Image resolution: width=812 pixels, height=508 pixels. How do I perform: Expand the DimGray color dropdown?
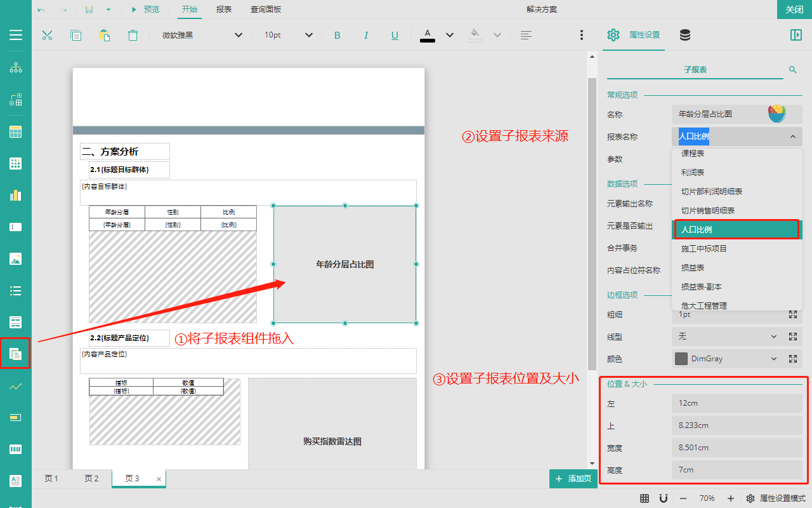[x=773, y=359]
